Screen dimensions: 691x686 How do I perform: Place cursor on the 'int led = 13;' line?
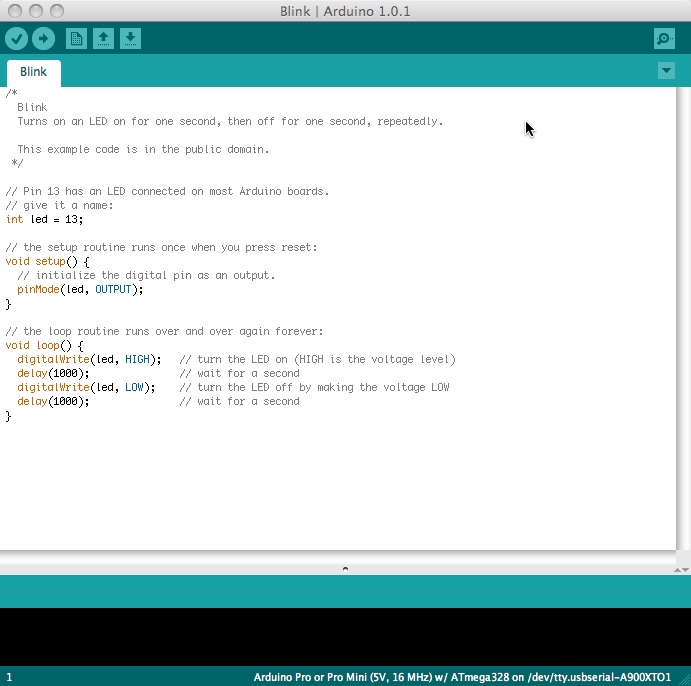click(x=45, y=219)
